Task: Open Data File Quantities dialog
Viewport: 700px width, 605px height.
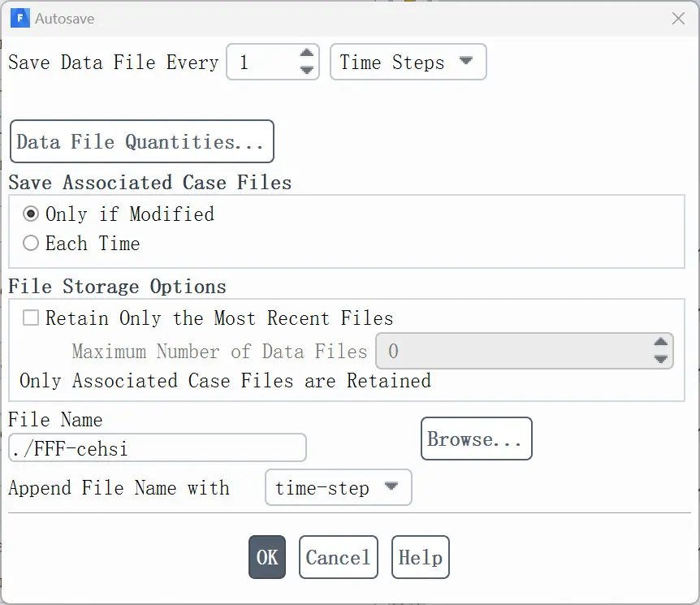Action: pyautogui.click(x=142, y=141)
